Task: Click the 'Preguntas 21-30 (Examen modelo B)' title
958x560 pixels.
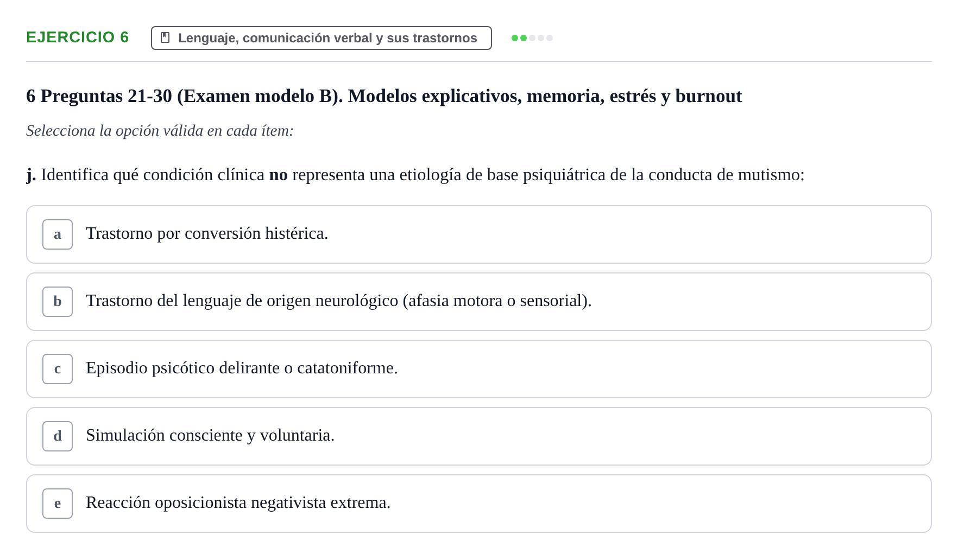Action: point(384,96)
